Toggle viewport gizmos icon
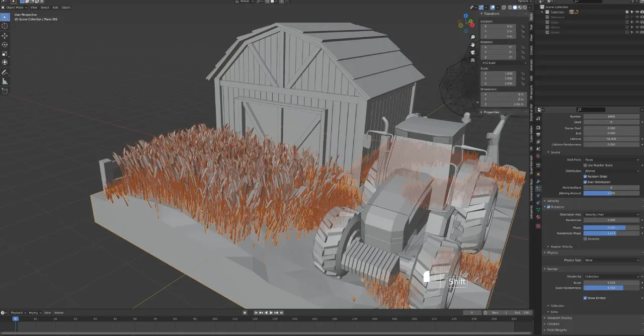 coord(481,8)
